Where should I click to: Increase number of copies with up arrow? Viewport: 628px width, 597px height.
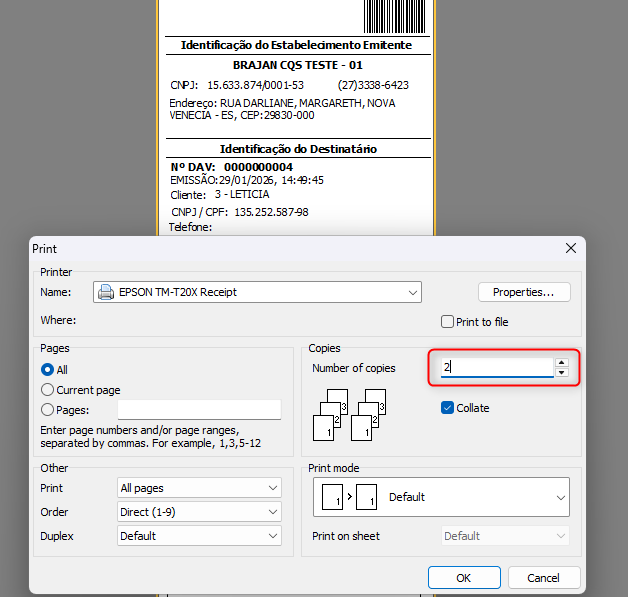point(562,363)
